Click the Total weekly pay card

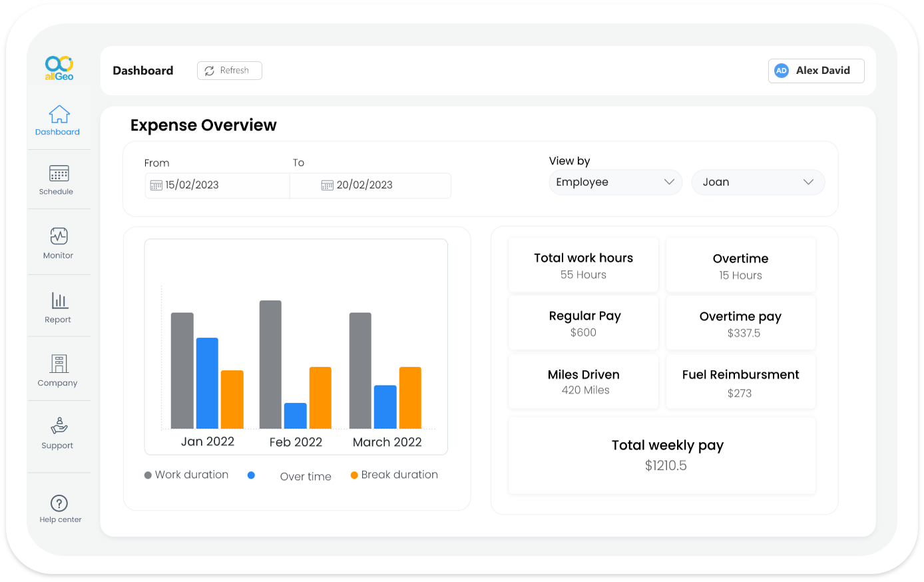pyautogui.click(x=661, y=455)
